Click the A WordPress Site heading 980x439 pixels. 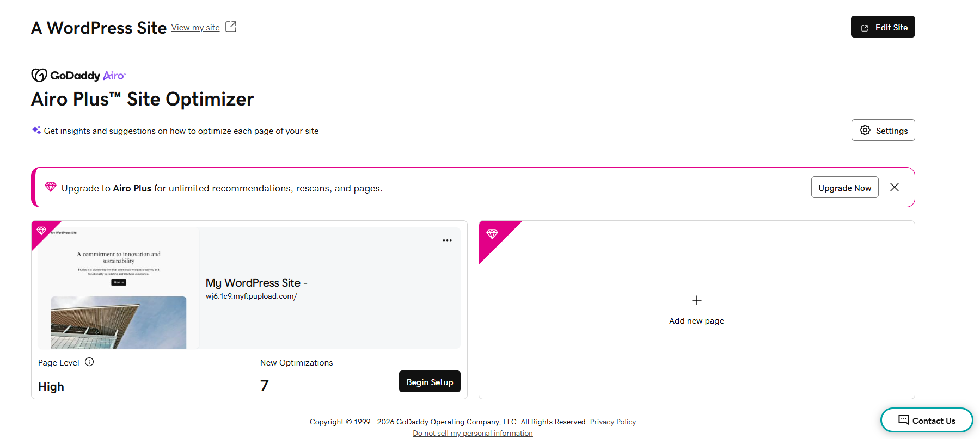click(99, 28)
